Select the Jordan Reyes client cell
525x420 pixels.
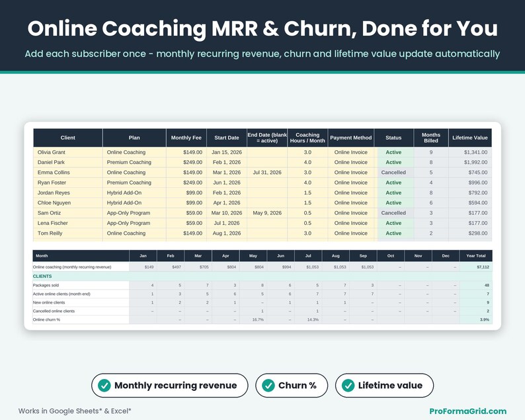(68, 192)
